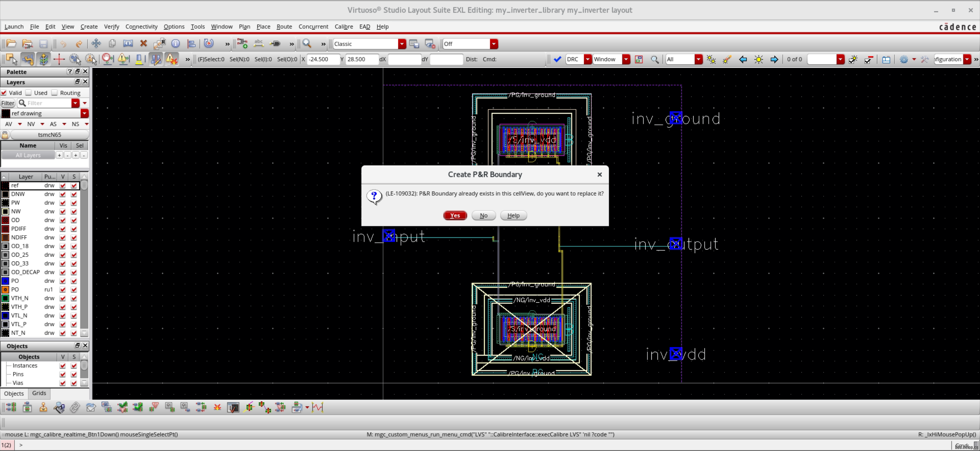This screenshot has height=451, width=980.
Task: Open a file using the toolbar open icon
Action: point(10,43)
